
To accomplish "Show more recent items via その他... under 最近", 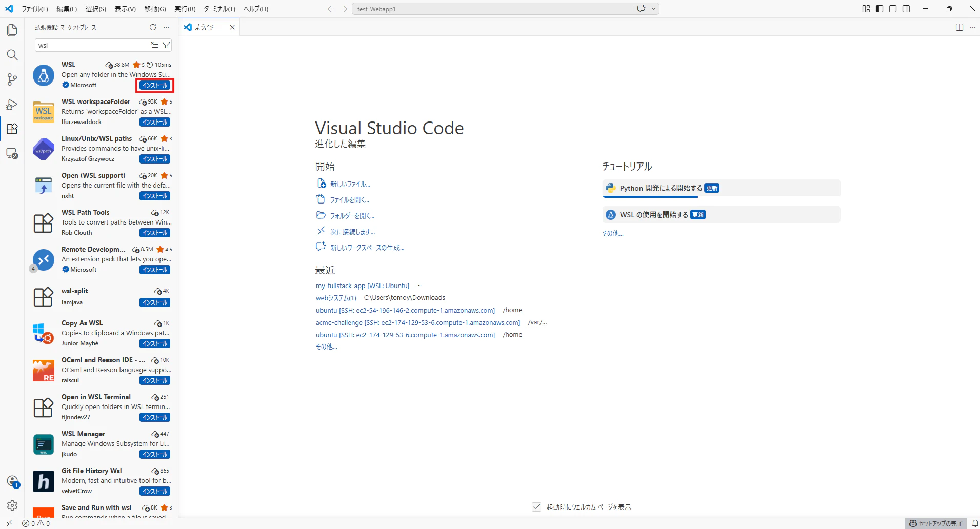I will coord(327,347).
